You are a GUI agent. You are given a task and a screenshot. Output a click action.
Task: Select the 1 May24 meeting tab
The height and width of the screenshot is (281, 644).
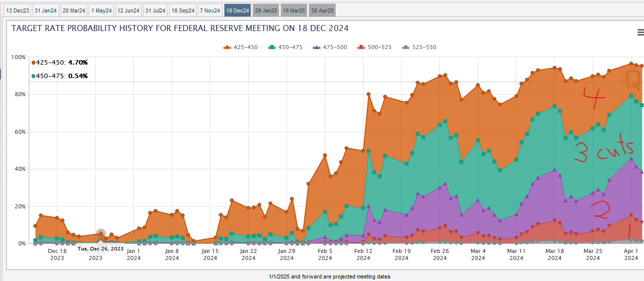[x=101, y=10]
